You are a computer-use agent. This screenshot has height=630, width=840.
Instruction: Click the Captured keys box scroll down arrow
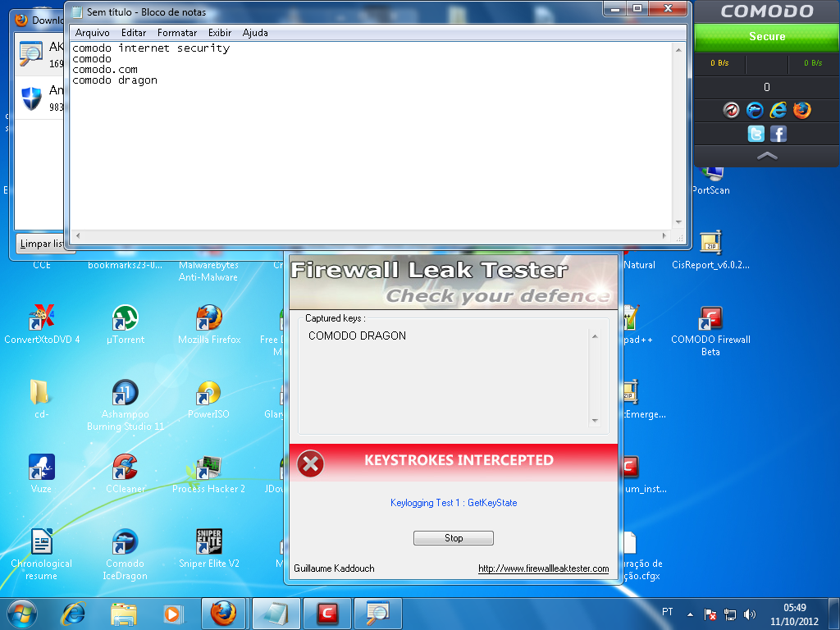pos(594,421)
